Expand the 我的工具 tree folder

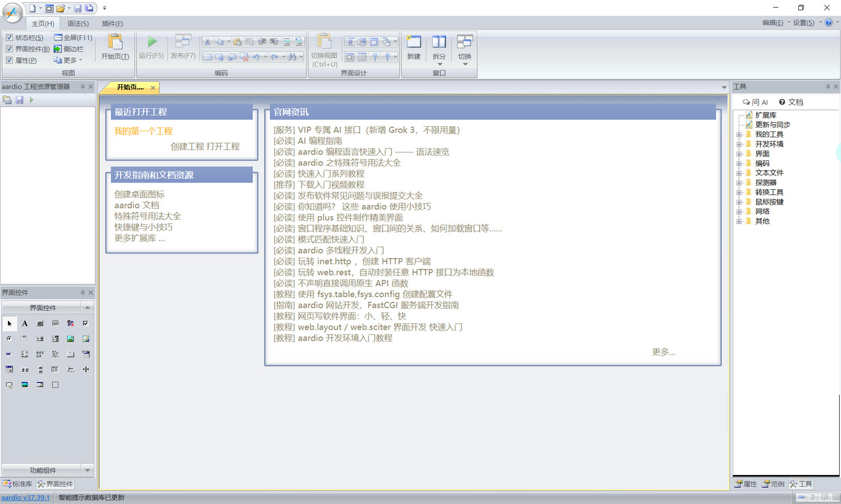pyautogui.click(x=739, y=135)
